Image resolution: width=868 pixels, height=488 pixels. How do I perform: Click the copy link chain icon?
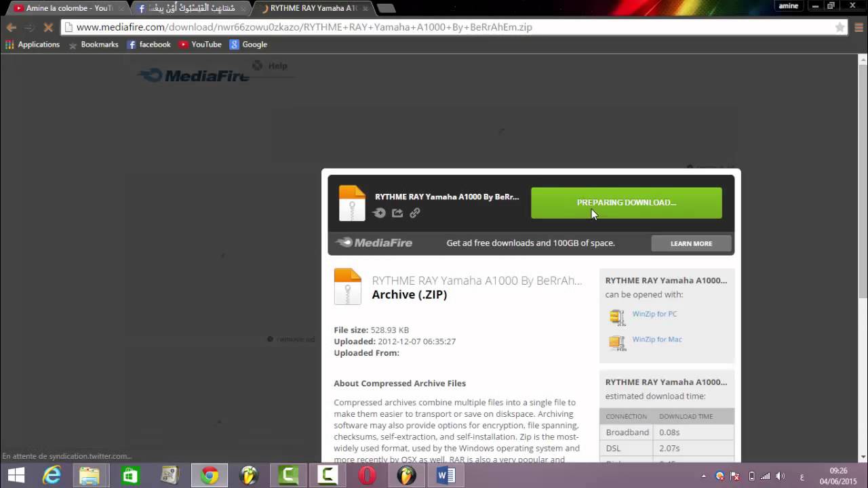(415, 213)
